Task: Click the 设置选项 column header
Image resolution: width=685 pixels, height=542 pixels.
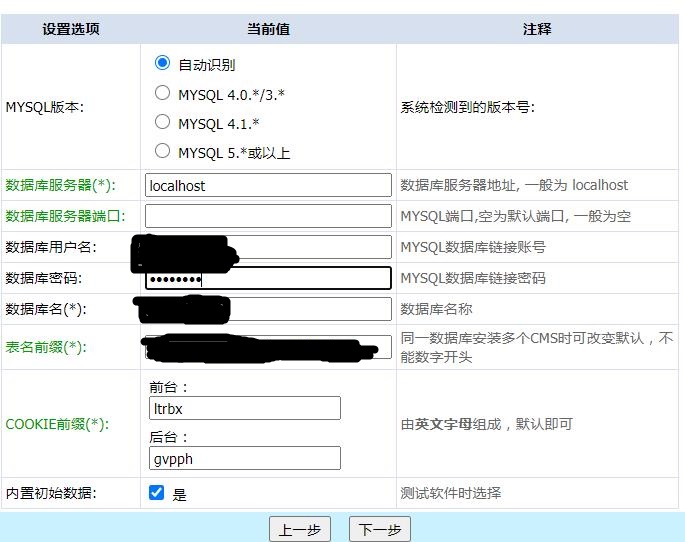Action: click(71, 29)
